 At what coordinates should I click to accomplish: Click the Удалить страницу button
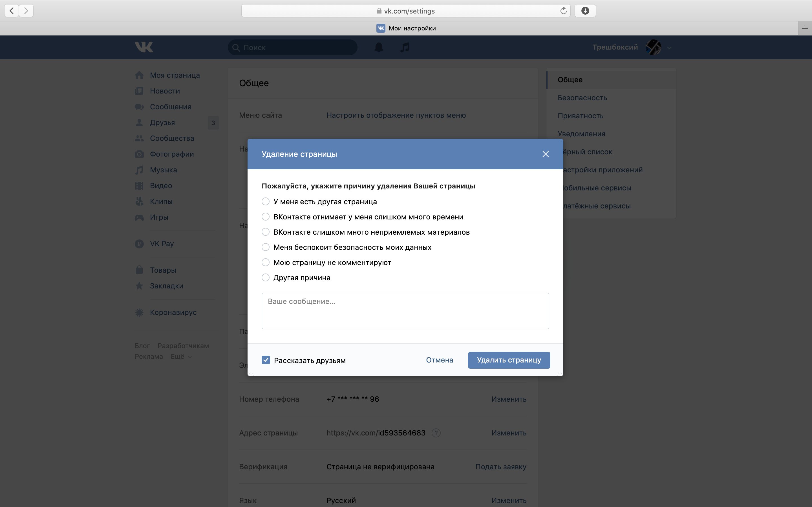click(x=509, y=360)
